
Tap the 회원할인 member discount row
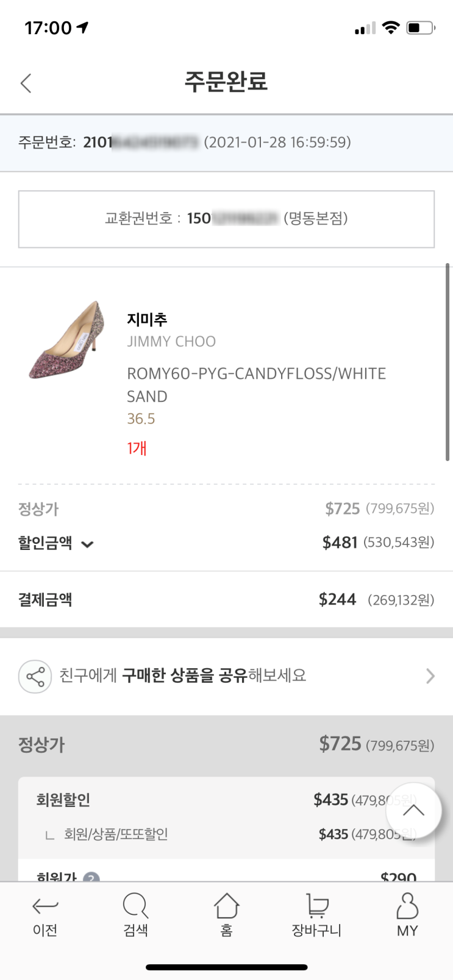183,800
